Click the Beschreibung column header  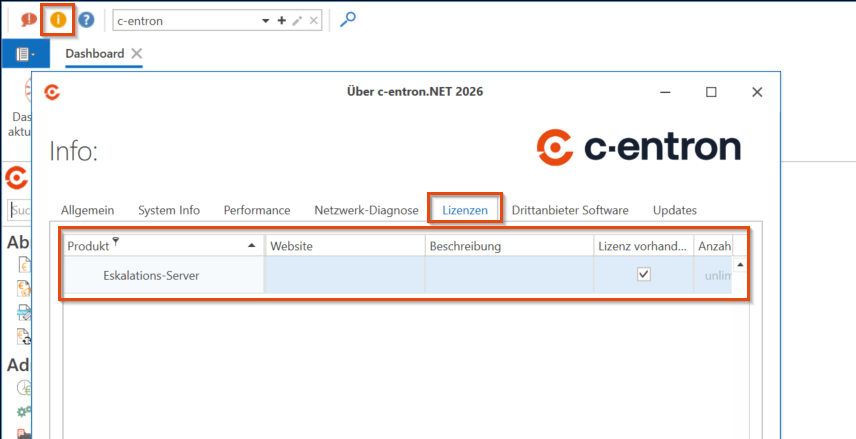click(509, 246)
